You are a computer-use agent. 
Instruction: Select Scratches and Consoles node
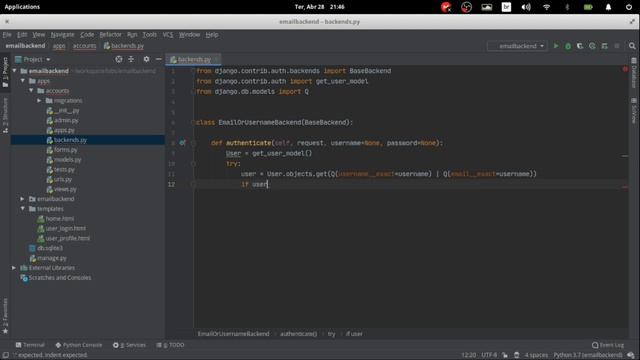(x=60, y=278)
